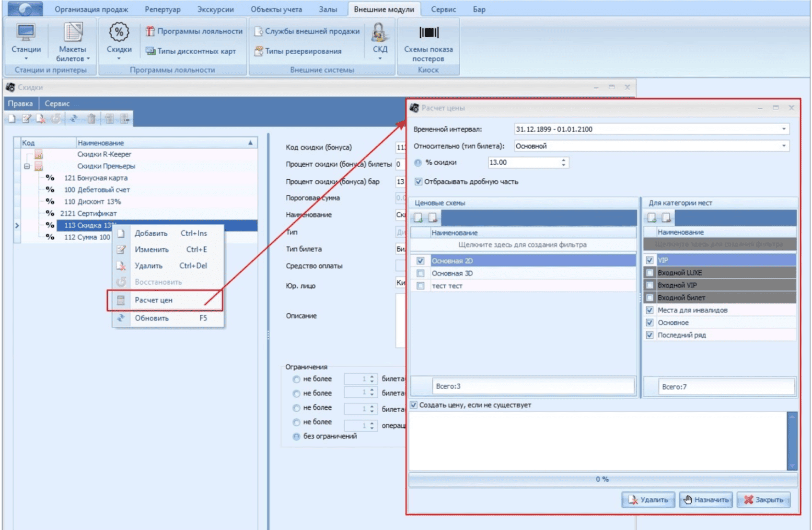Viewport: 812px width, 530px height.
Task: Open Макеты билетов ribbon icon
Action: pyautogui.click(x=72, y=34)
